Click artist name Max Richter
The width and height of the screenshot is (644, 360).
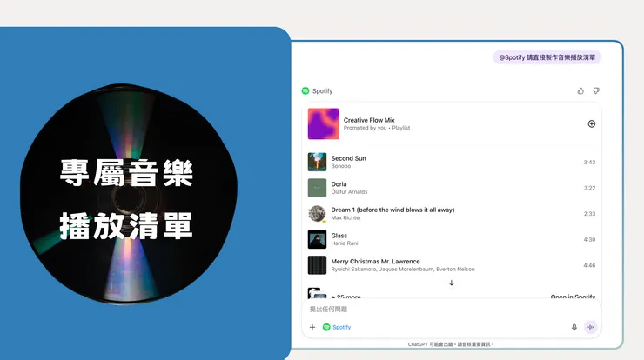345,218
